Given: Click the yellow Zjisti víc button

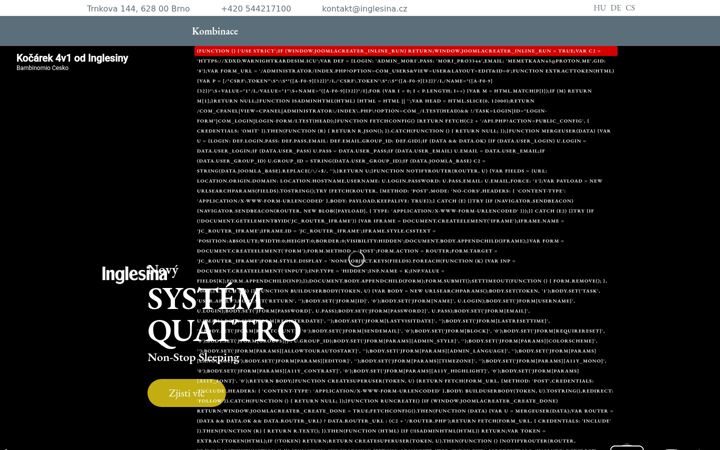Looking at the screenshot, I should (186, 393).
